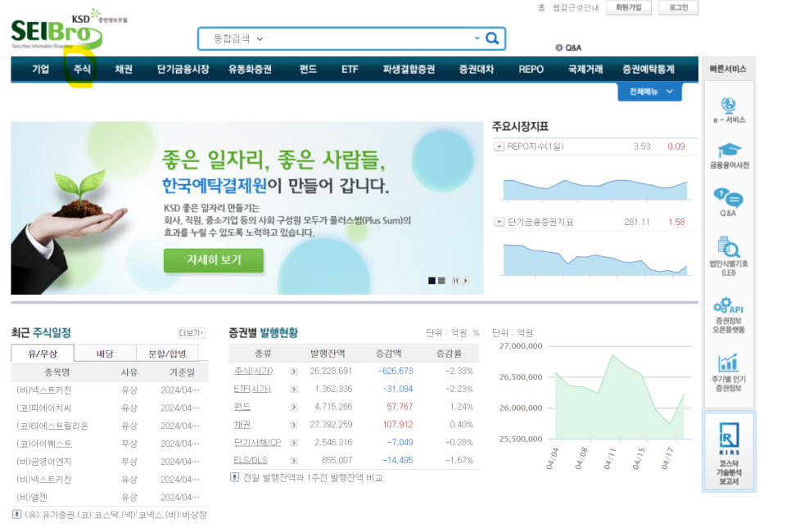The width and height of the screenshot is (791, 532).
Task: Open the 펀드 menu
Action: [308, 69]
